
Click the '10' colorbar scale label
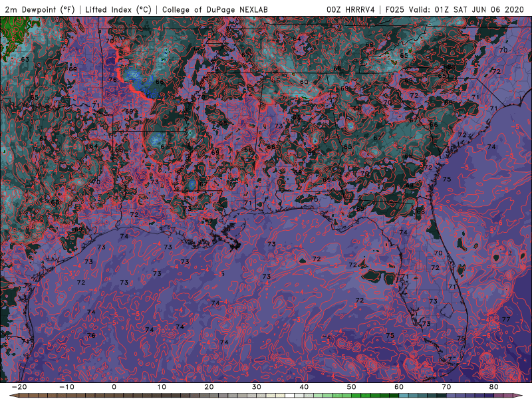[x=162, y=387]
